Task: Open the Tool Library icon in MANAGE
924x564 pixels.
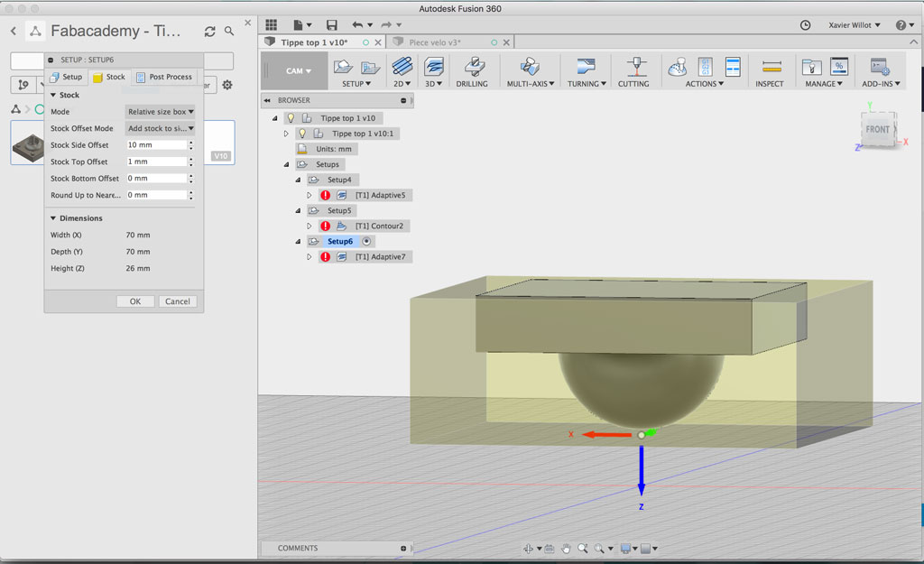Action: (811, 67)
